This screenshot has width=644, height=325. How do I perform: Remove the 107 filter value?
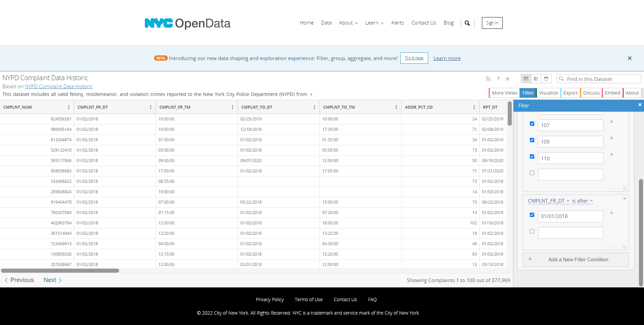click(611, 122)
